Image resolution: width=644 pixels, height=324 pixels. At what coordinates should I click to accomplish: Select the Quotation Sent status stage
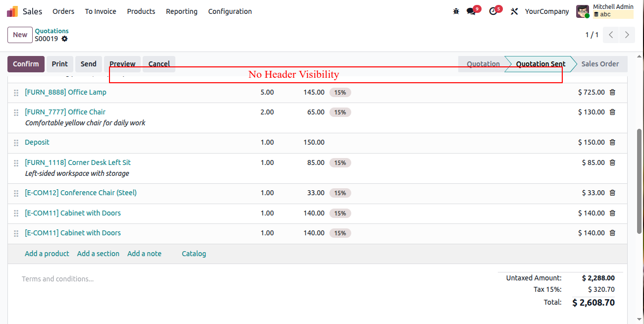(540, 64)
